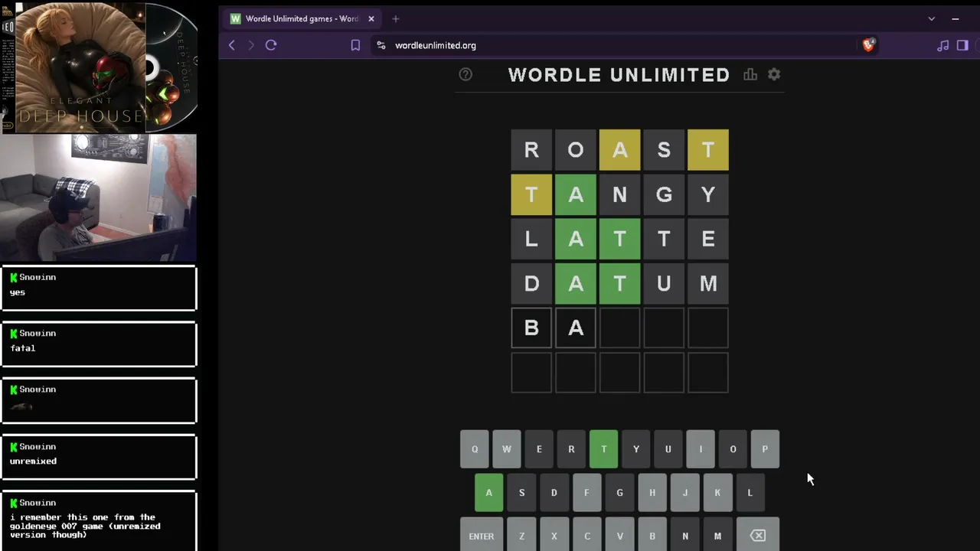980x551 pixels.
Task: Tap B on the on-screen keyboard
Action: point(652,536)
